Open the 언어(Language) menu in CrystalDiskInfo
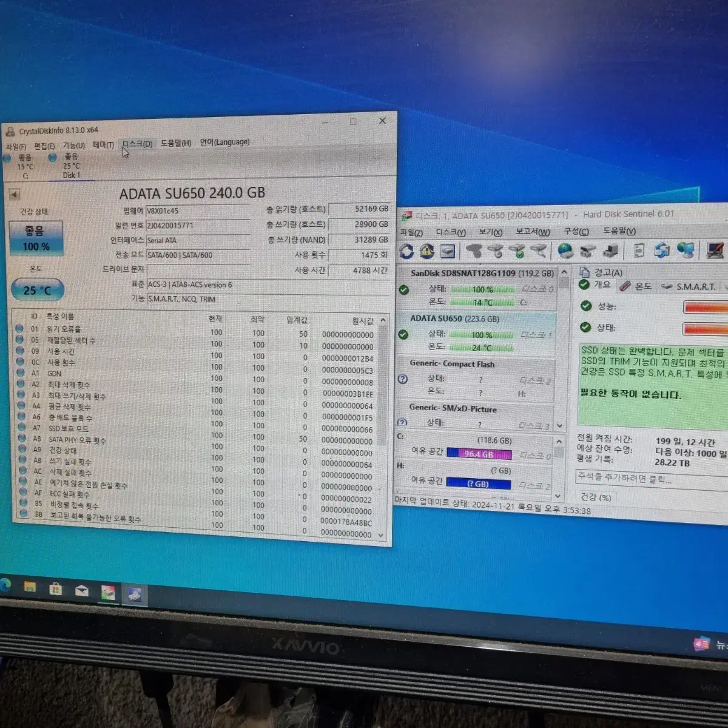The width and height of the screenshot is (728, 728). click(x=224, y=142)
